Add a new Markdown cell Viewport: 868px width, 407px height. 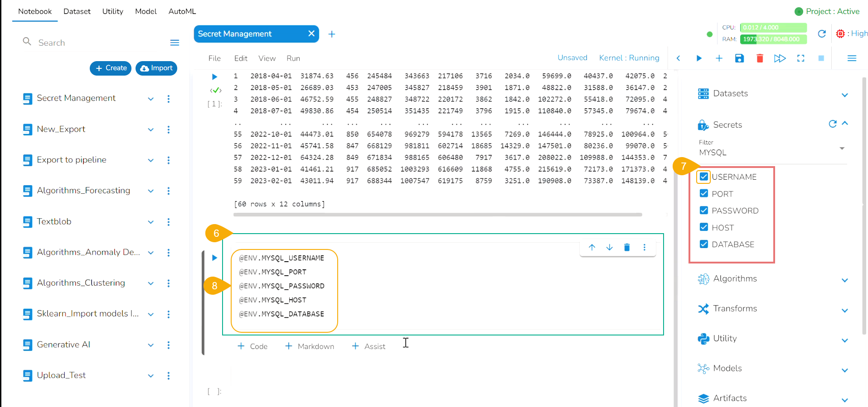pos(310,346)
